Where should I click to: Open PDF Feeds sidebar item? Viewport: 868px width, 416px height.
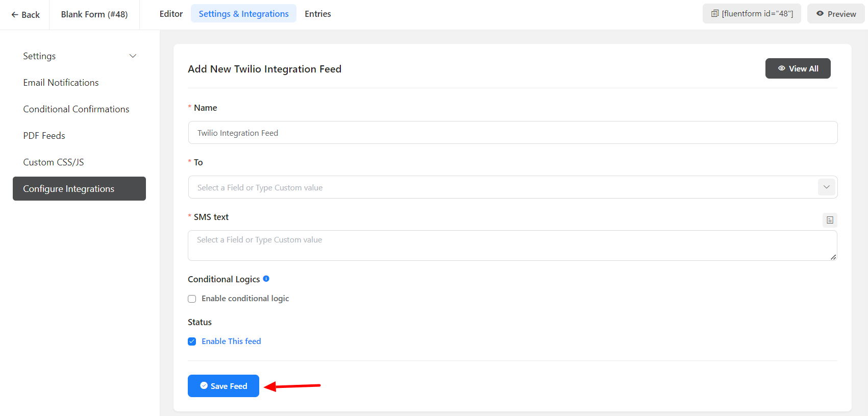(44, 136)
